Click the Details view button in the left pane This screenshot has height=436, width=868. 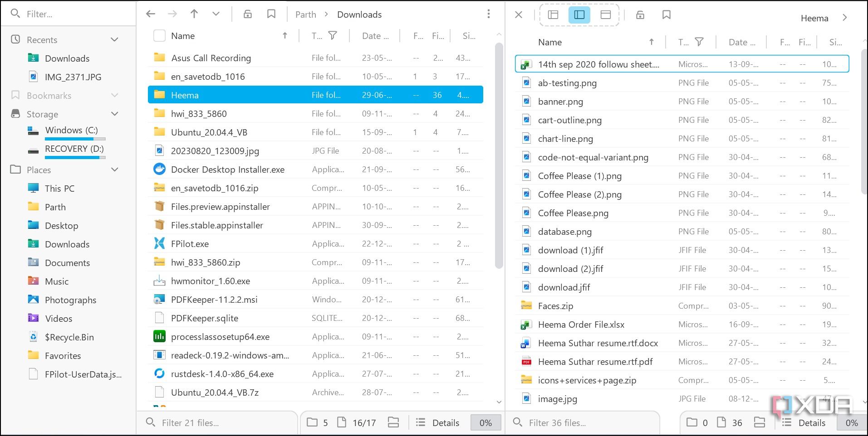[438, 423]
